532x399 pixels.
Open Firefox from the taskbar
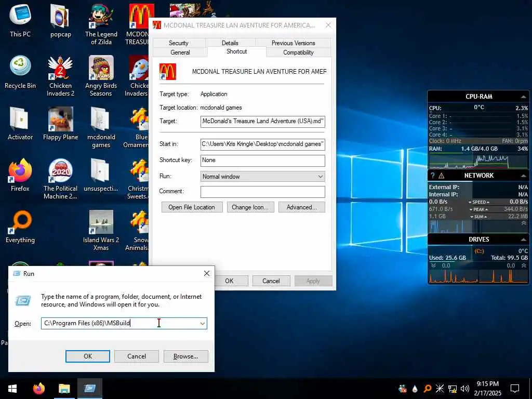(38, 389)
